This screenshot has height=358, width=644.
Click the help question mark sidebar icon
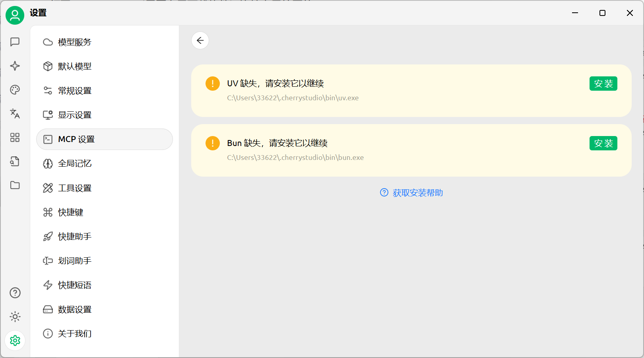point(15,293)
